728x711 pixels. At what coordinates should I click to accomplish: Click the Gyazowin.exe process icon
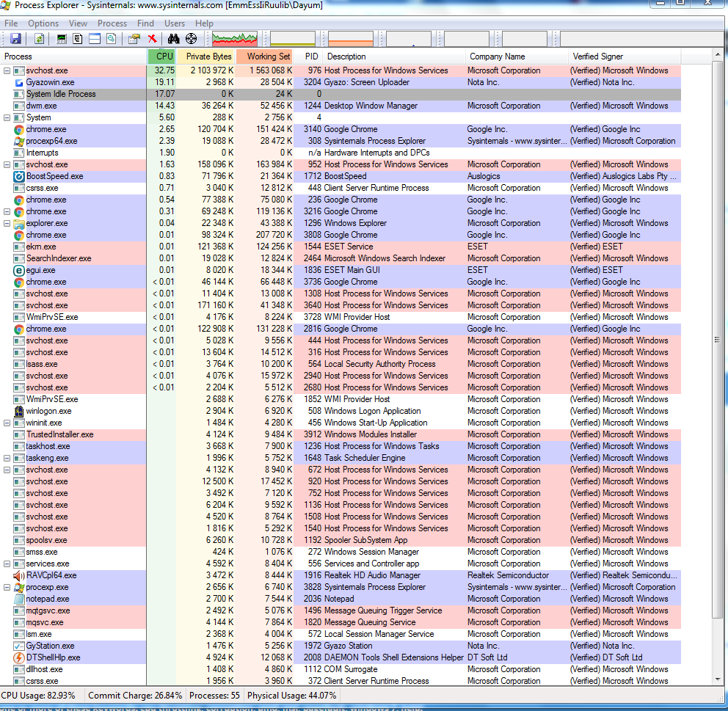coord(19,83)
